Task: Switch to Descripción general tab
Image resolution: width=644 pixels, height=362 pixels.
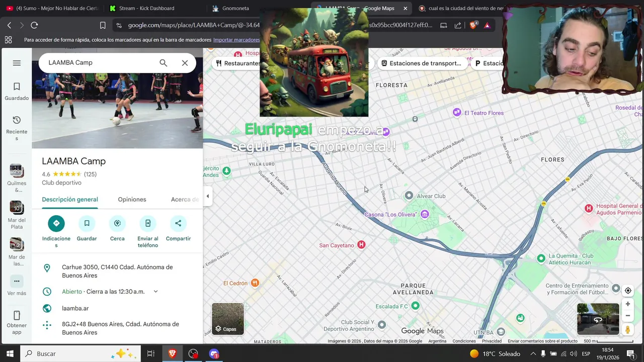Action: (x=70, y=200)
